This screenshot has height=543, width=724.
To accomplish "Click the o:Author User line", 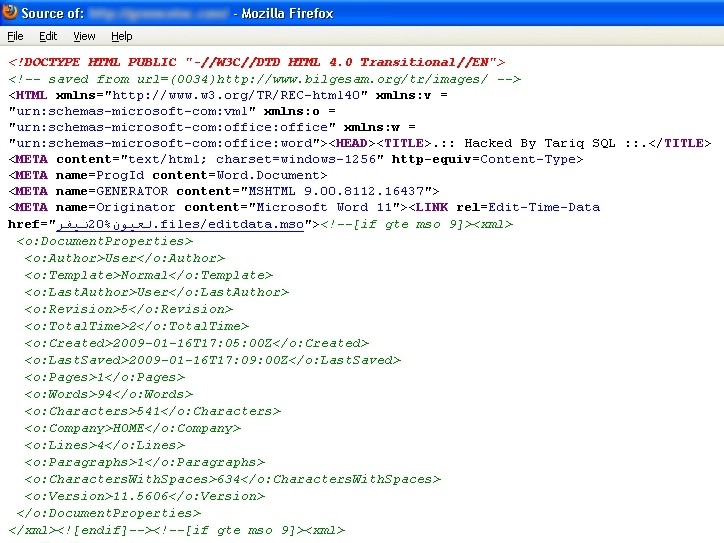I will (x=125, y=258).
